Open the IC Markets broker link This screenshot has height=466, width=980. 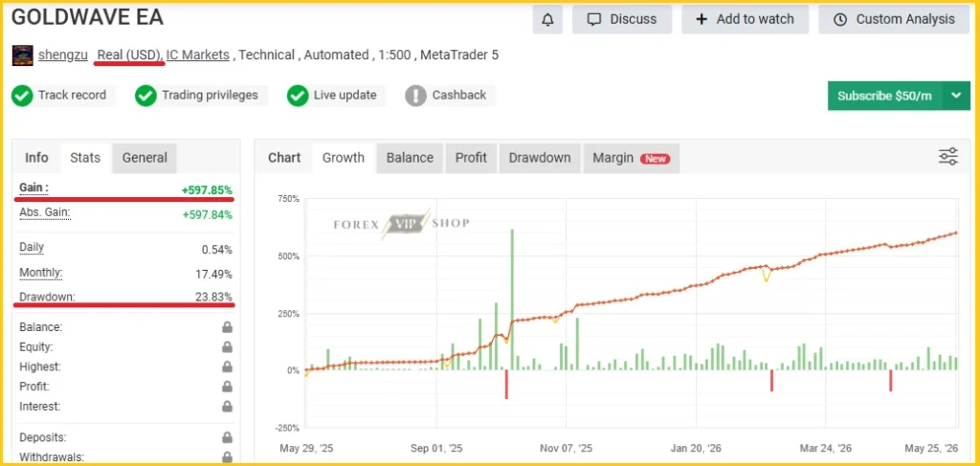(197, 55)
